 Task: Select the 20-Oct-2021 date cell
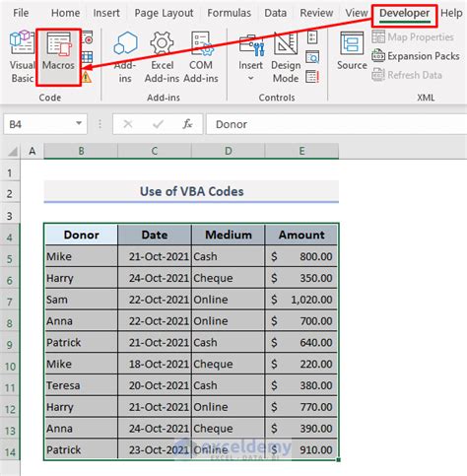[155, 385]
